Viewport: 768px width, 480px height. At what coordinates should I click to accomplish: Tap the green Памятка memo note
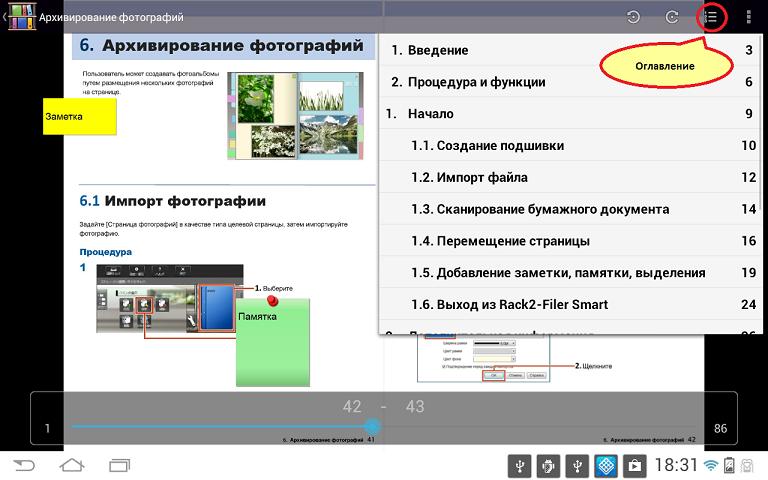click(x=273, y=343)
